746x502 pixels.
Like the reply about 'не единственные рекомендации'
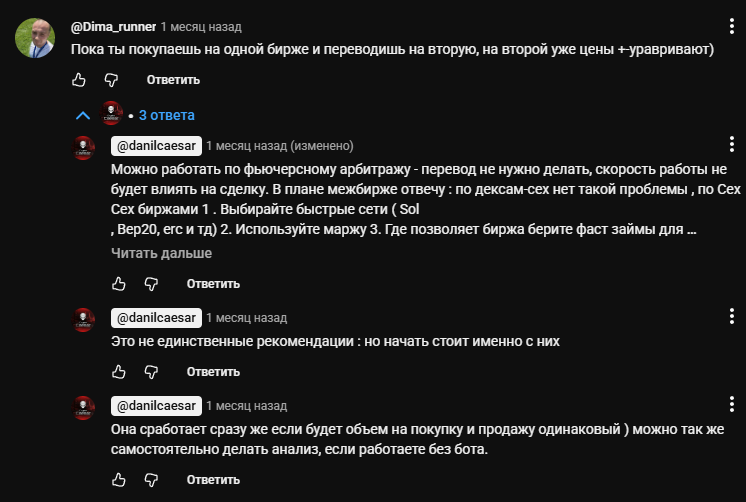[x=119, y=372]
